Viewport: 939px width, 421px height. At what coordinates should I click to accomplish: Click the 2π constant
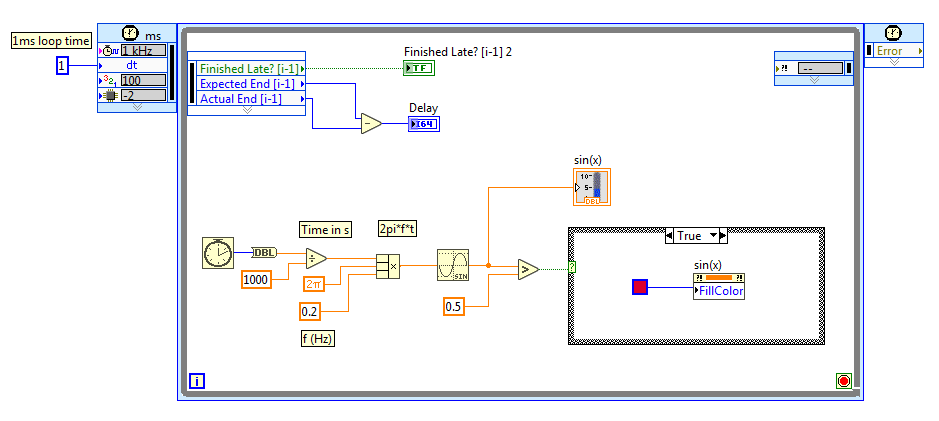pos(314,284)
